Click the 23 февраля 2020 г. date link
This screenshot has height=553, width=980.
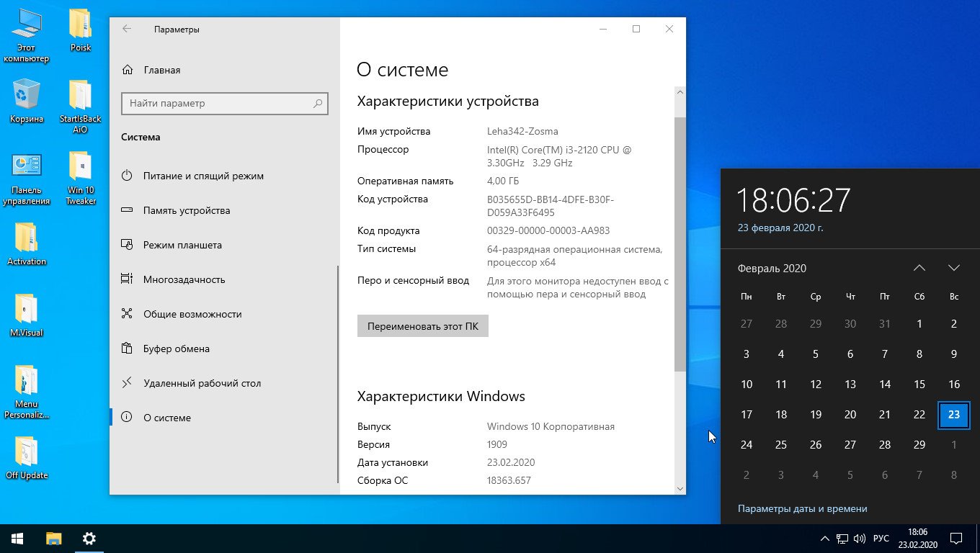pos(780,228)
